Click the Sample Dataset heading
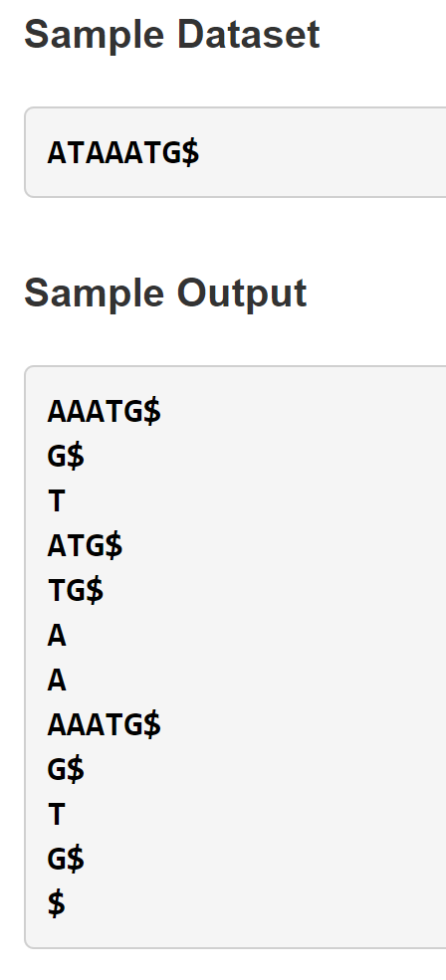This screenshot has height=980, width=446. [x=172, y=35]
